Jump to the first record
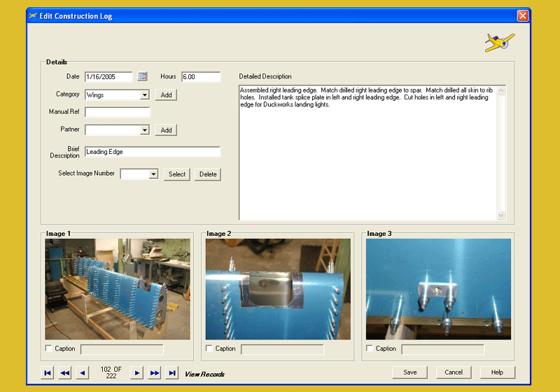Image resolution: width=560 pixels, height=392 pixels. 48,373
